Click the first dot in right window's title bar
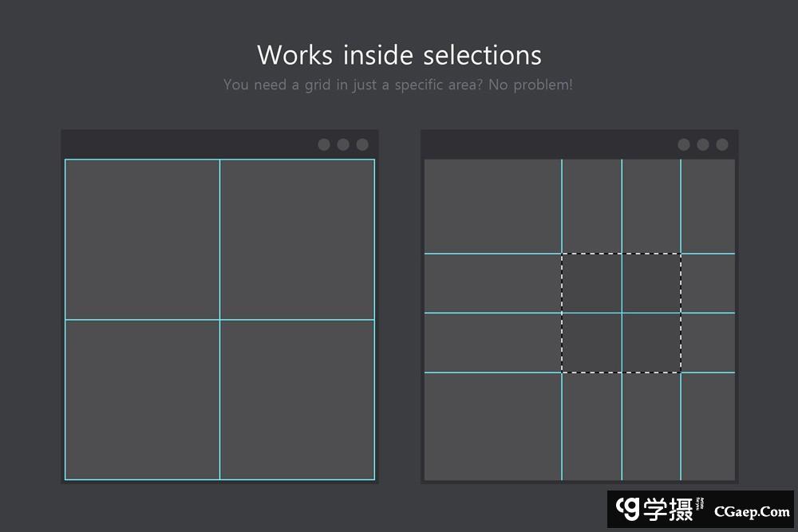This screenshot has width=798, height=532. [684, 144]
